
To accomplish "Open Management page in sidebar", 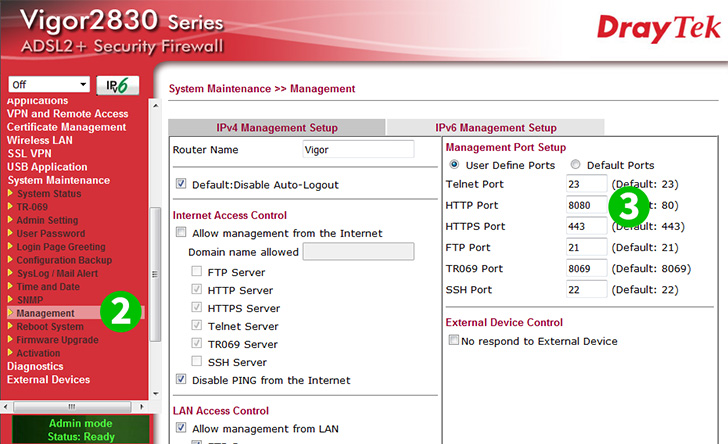I will (x=46, y=313).
